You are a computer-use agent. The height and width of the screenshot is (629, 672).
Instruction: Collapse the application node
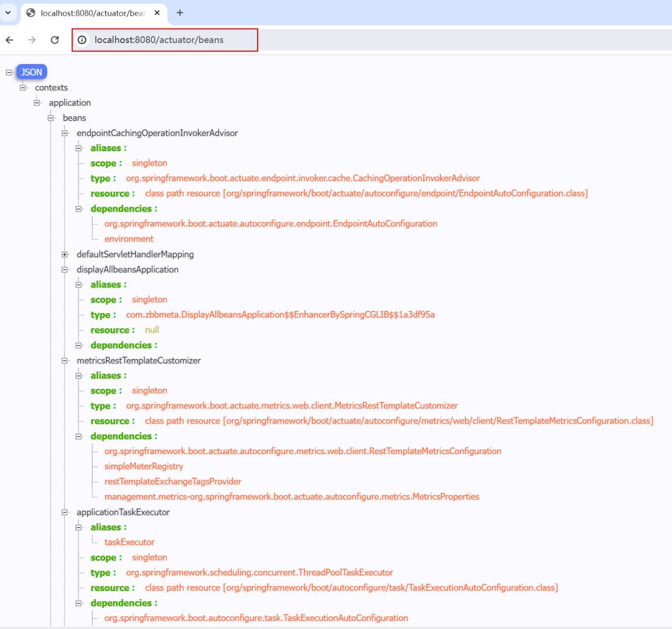37,103
